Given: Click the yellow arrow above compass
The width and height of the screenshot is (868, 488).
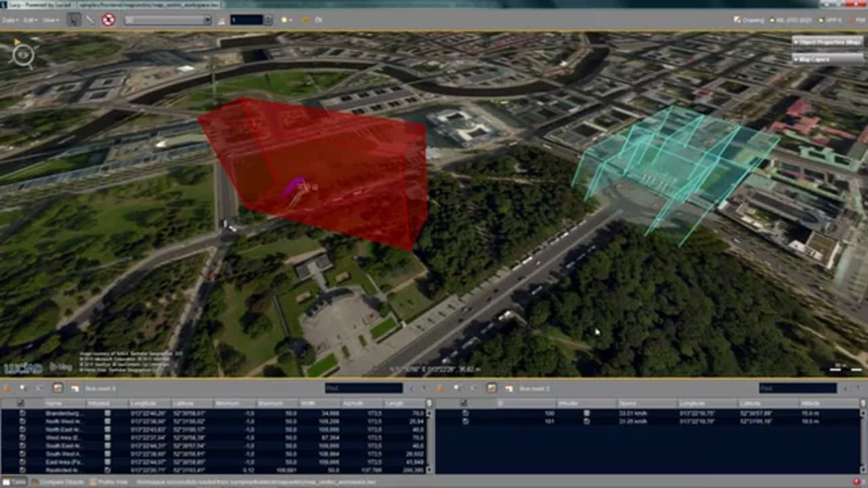Looking at the screenshot, I should click(x=17, y=41).
